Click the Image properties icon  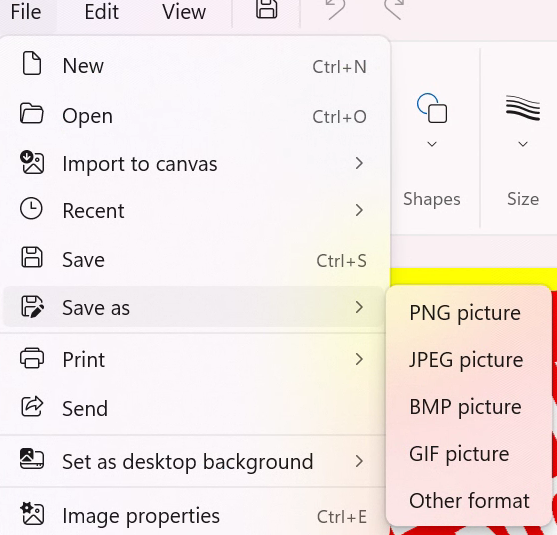tap(32, 514)
